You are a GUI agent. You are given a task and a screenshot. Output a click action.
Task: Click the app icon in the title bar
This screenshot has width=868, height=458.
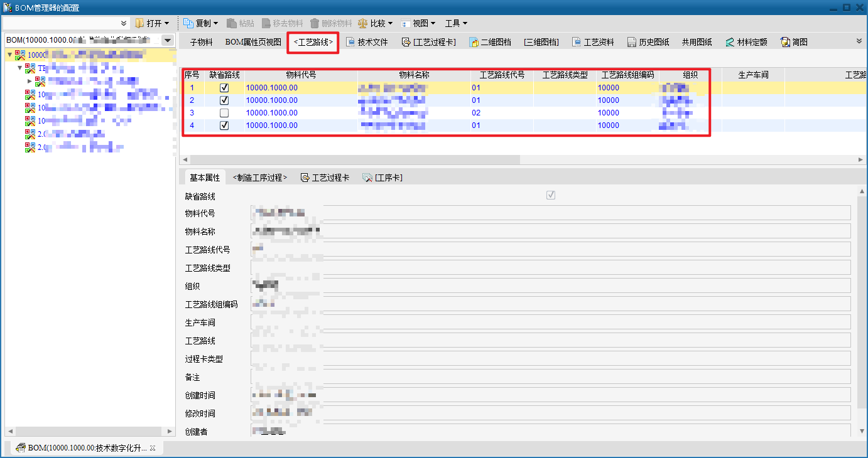pos(8,8)
